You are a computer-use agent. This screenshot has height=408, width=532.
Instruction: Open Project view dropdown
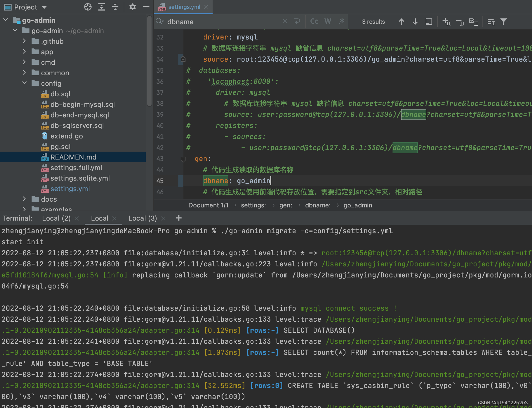(44, 7)
